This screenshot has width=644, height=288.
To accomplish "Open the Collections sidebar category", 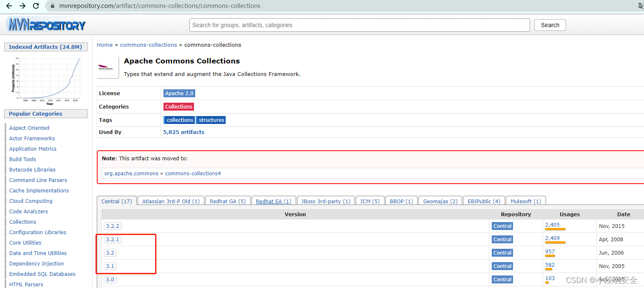I will [x=23, y=222].
